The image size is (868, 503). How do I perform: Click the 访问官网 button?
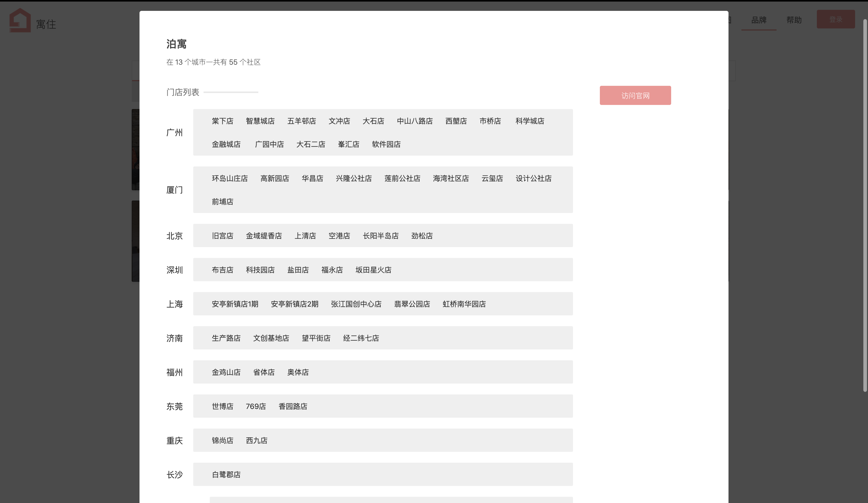click(x=635, y=95)
